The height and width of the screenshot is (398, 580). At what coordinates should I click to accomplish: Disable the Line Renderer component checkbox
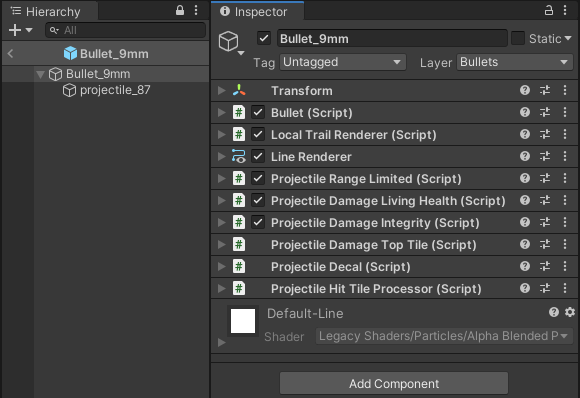tap(258, 156)
